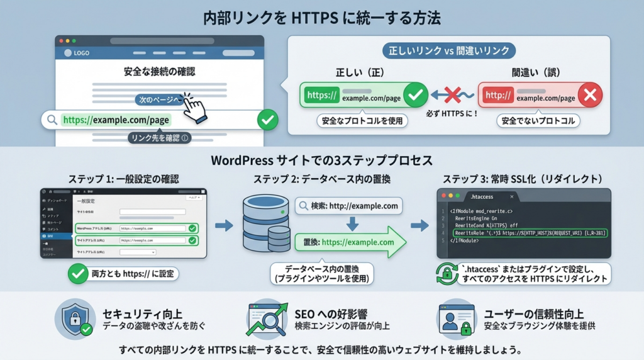Click the red X icon beside the http link
Screen dimensions: 644x360
589,95
